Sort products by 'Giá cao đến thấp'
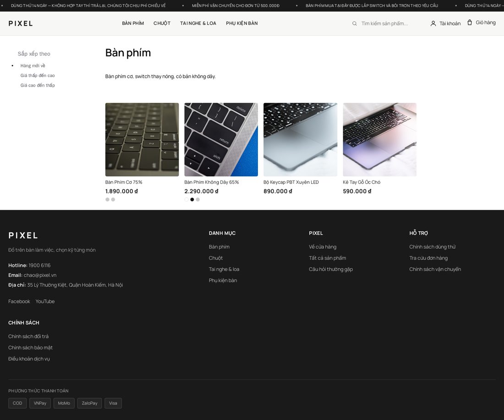Viewport: 504px width, 420px height. coord(38,85)
